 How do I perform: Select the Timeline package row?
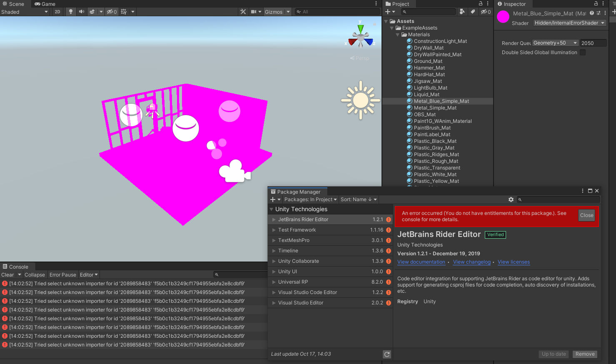(x=330, y=251)
